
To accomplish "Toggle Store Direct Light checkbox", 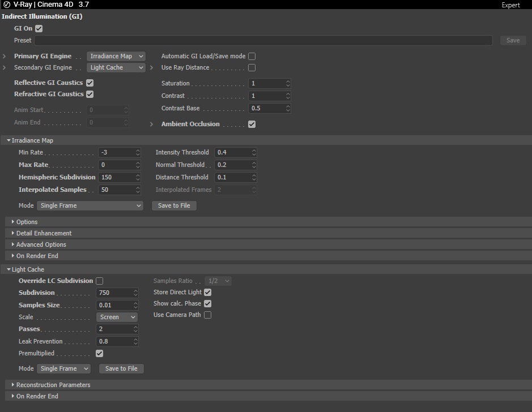I will [x=207, y=292].
